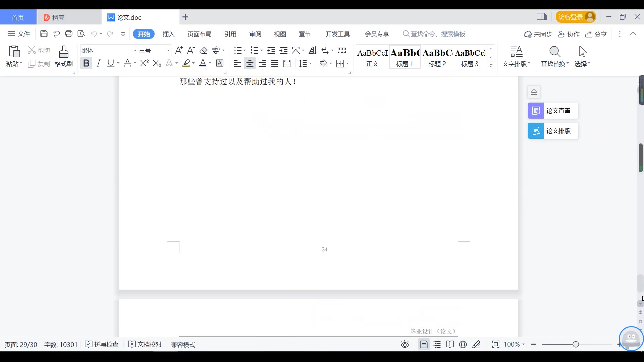Toggle the spell check option

point(102,345)
